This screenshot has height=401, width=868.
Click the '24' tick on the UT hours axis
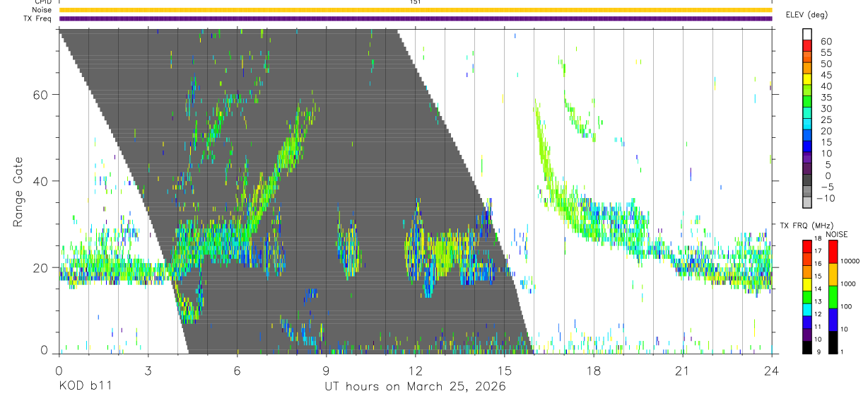tap(771, 371)
